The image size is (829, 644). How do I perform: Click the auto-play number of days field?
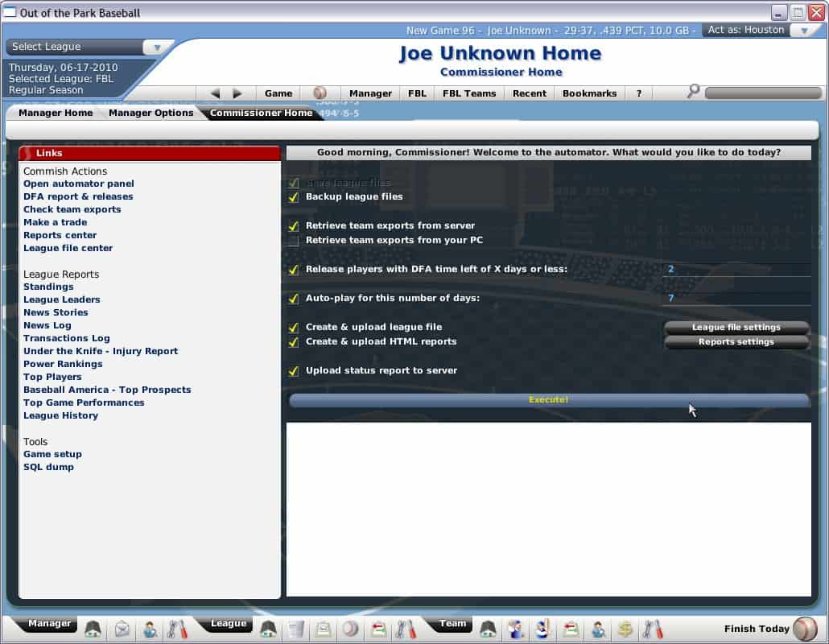tap(736, 298)
